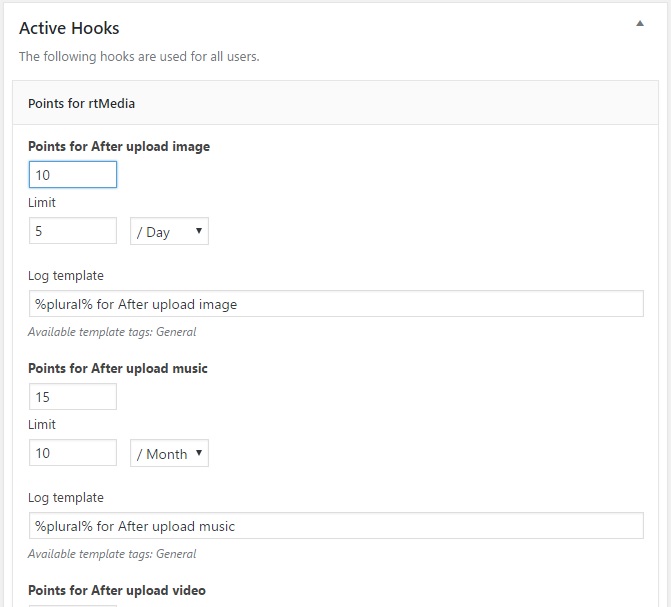This screenshot has height=607, width=671.
Task: Click "Points for After upload music" label
Action: coord(118,368)
